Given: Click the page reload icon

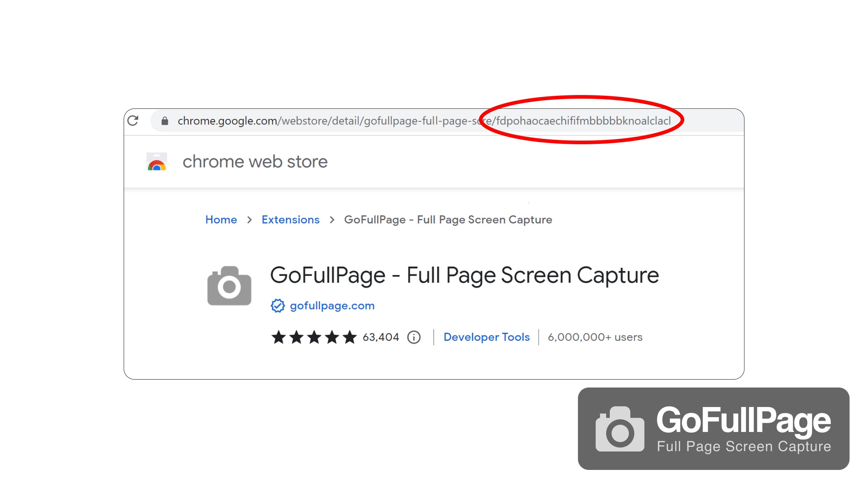Looking at the screenshot, I should click(133, 120).
